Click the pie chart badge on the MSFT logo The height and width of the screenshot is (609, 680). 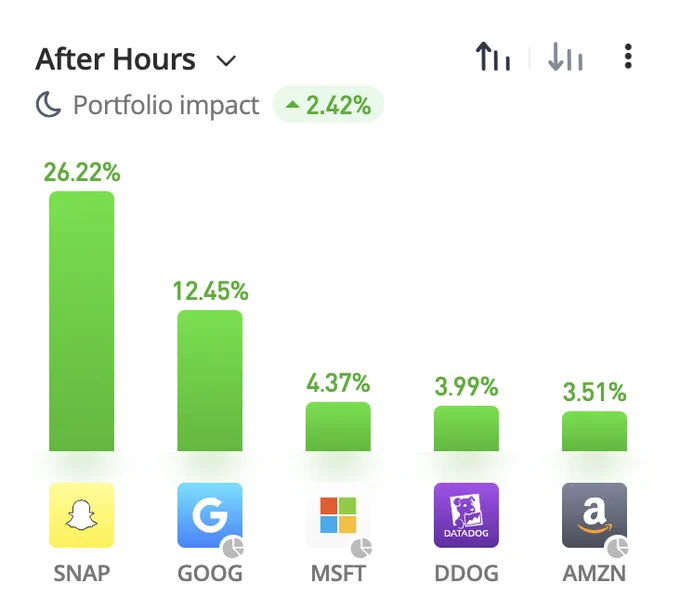(361, 547)
